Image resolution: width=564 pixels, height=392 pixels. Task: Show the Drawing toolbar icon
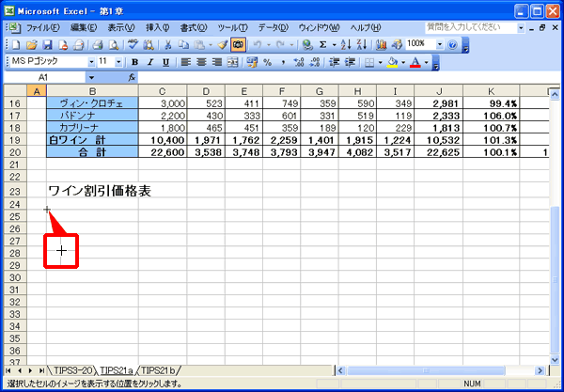(x=397, y=44)
